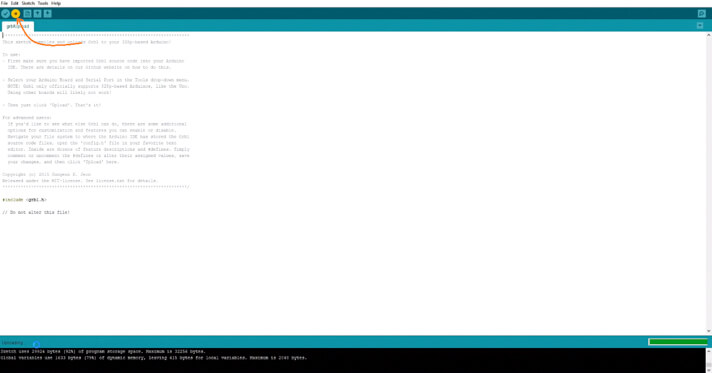Click the "Released under the MIT-license" comment line
This screenshot has height=373, width=712.
tap(80, 180)
